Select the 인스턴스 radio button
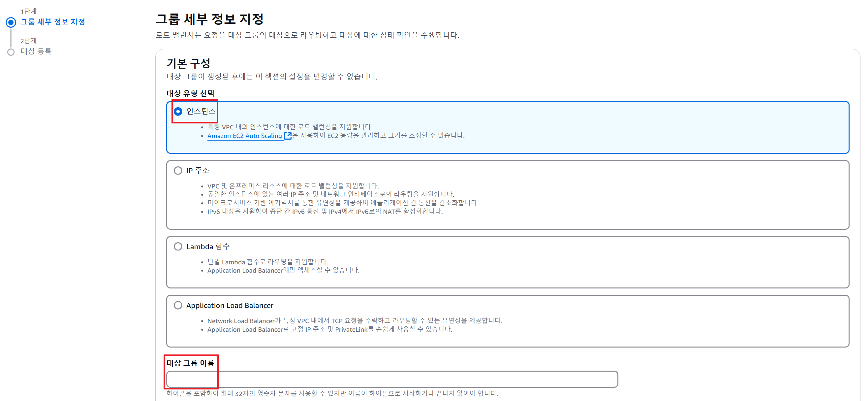Image resolution: width=868 pixels, height=401 pixels. (178, 111)
